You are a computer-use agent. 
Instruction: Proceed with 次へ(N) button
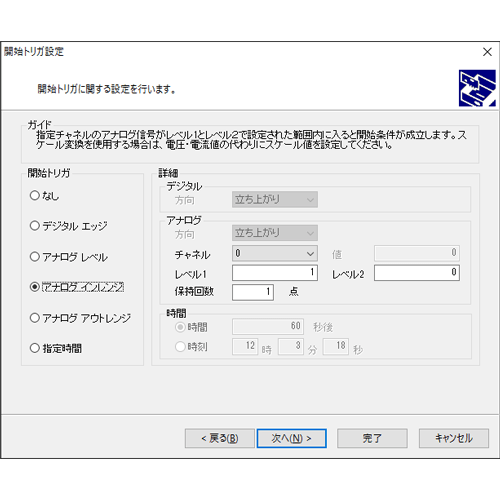pyautogui.click(x=292, y=438)
